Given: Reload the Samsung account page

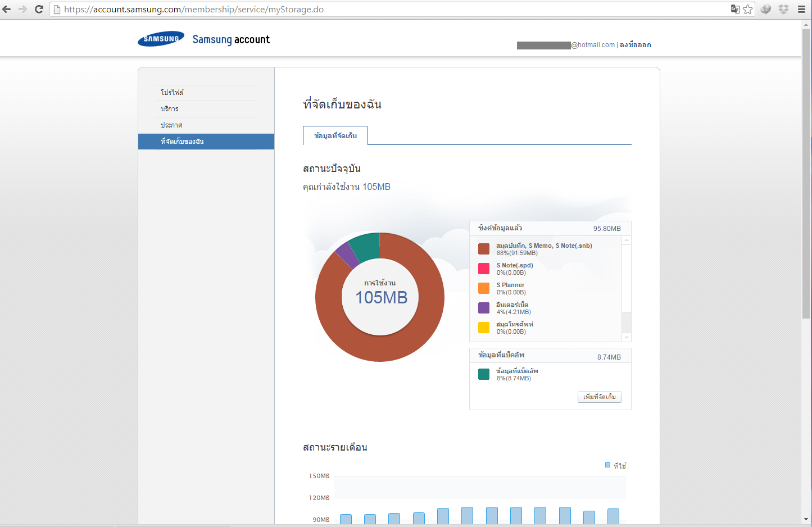Looking at the screenshot, I should 39,9.
